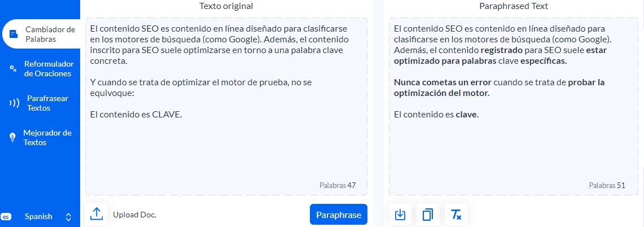The image size is (644, 227).
Task: Click bold word 'específicas.' in output
Action: [544, 62]
